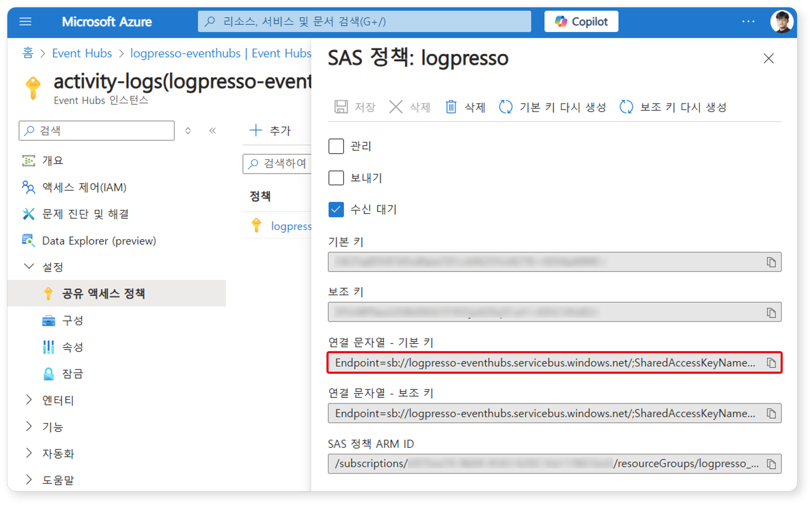Image resolution: width=812 pixels, height=506 pixels.
Task: Go to the 홈 breadcrumb link
Action: 28,53
